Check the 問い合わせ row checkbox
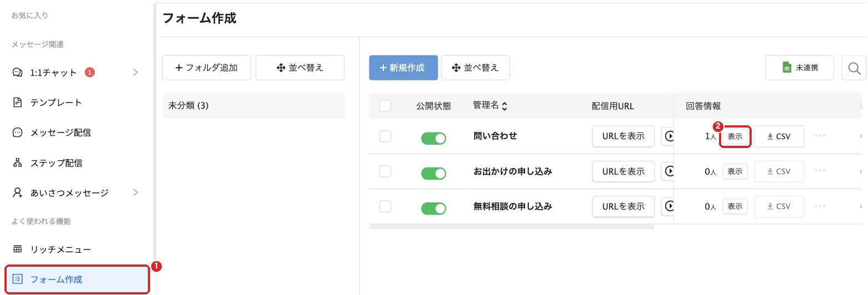868x295 pixels. click(x=385, y=136)
